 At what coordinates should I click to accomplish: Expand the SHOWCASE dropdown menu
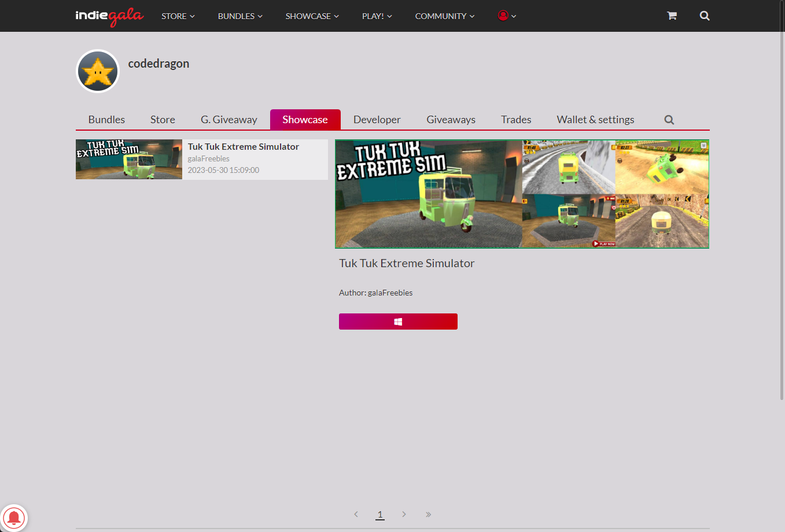point(312,16)
